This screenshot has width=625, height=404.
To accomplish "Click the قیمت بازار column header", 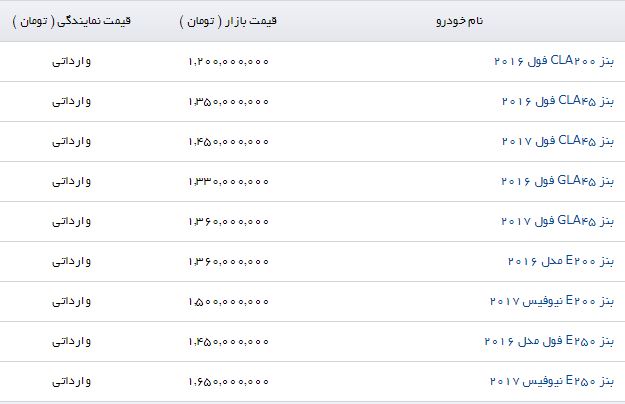I will [228, 21].
